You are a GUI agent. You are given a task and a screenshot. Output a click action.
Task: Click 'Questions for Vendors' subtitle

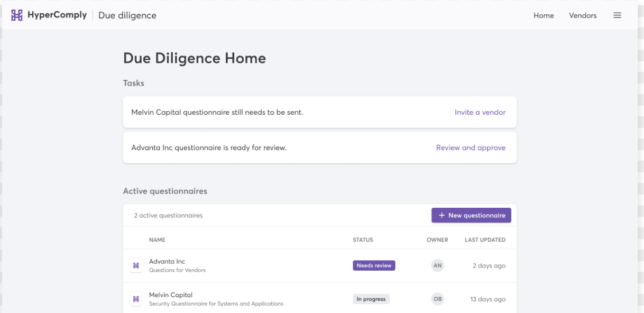pos(177,270)
